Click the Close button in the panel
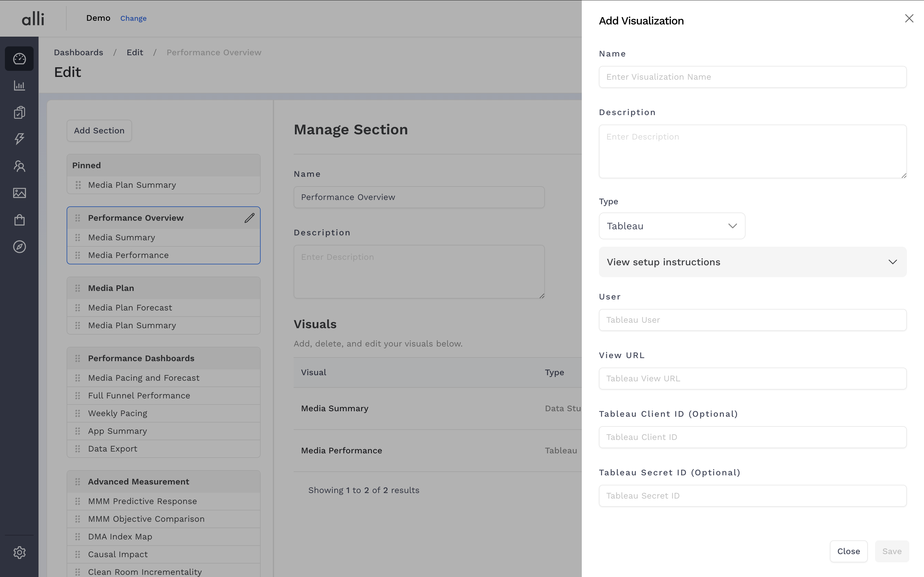924x577 pixels. click(848, 551)
